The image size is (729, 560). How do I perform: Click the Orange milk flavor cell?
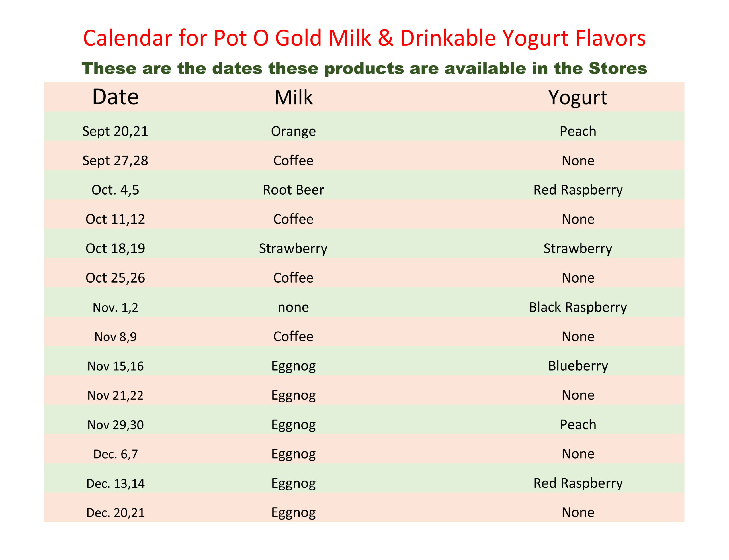pyautogui.click(x=293, y=131)
